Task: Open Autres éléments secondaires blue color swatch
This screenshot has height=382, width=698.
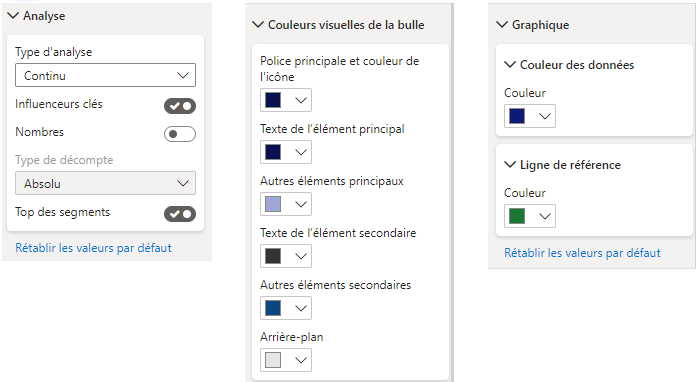Action: (x=286, y=308)
